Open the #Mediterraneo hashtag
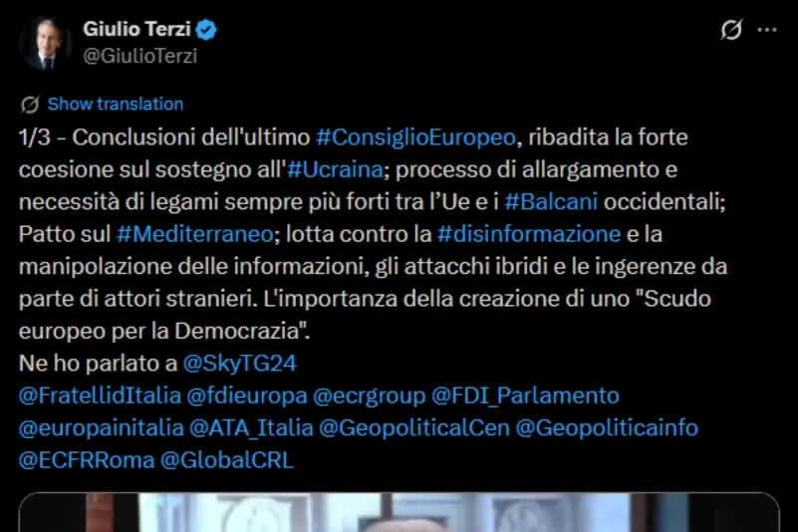 [x=195, y=234]
